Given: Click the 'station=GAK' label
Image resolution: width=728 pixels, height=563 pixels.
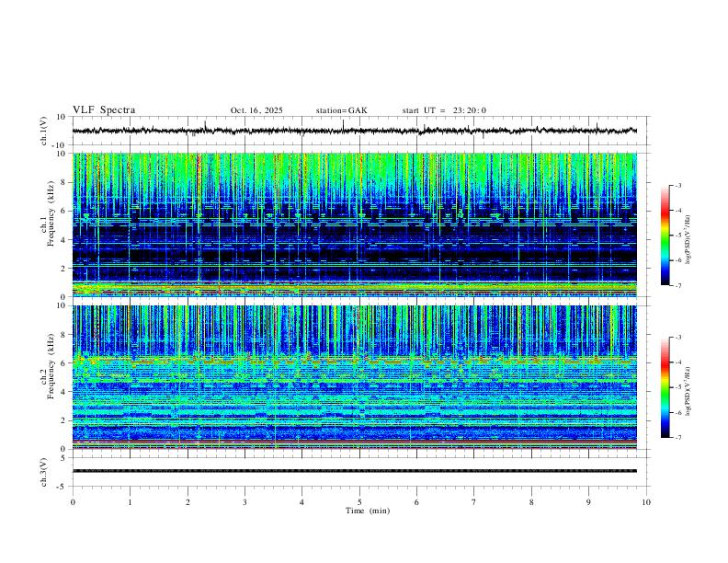Looking at the screenshot, I should (341, 110).
